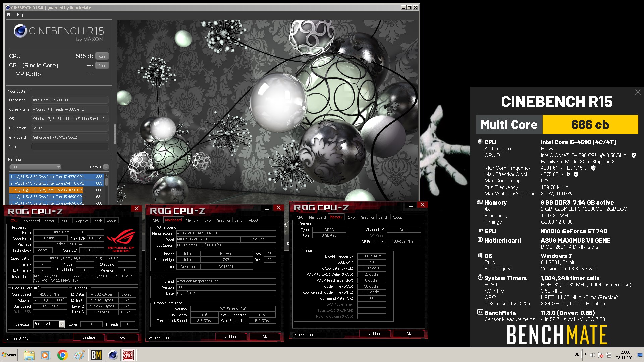Screen dimensions: 644x362
Task: Click Max Effective Clock verified shield
Action: 576,174
